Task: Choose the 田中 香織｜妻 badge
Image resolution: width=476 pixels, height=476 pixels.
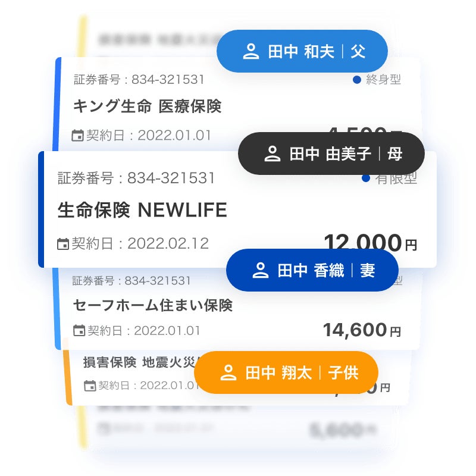Action: tap(312, 271)
